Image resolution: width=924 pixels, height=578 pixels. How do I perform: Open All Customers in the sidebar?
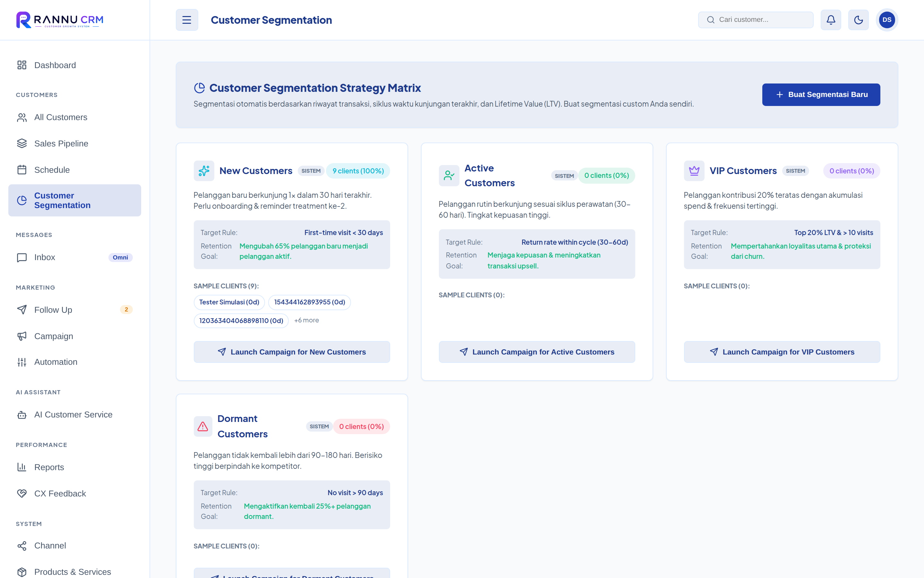pyautogui.click(x=74, y=117)
